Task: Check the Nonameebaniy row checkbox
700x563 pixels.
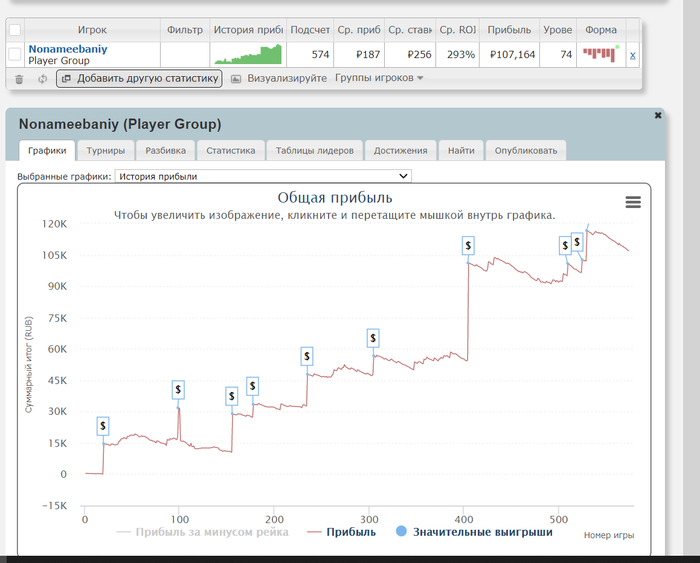Action: click(14, 54)
